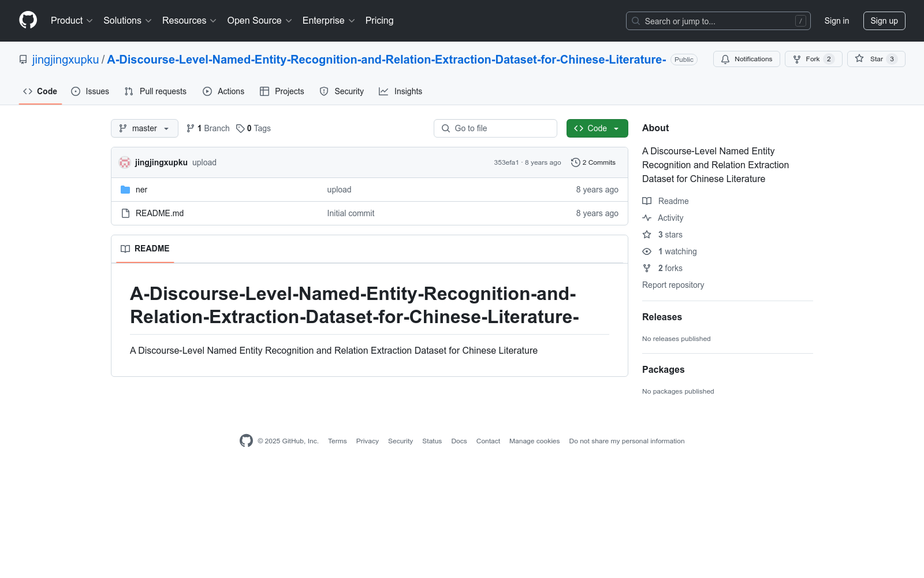Screen dimensions: 924x578
Task: View the 0 Tags link
Action: pos(254,128)
